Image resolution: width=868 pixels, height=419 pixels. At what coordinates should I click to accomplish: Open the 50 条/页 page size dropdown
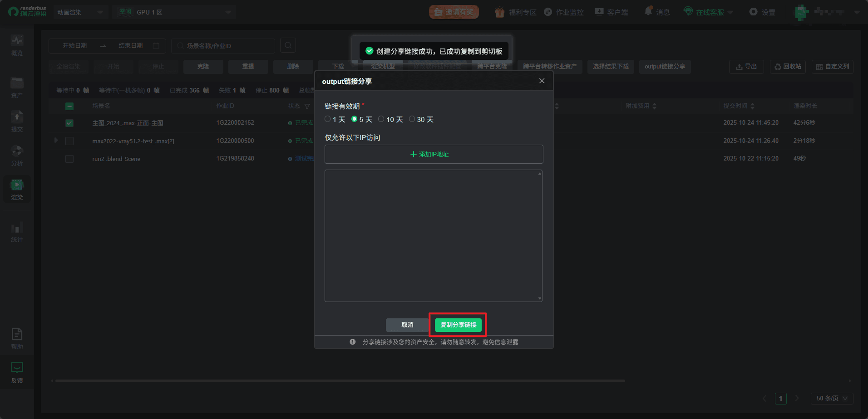tap(832, 398)
